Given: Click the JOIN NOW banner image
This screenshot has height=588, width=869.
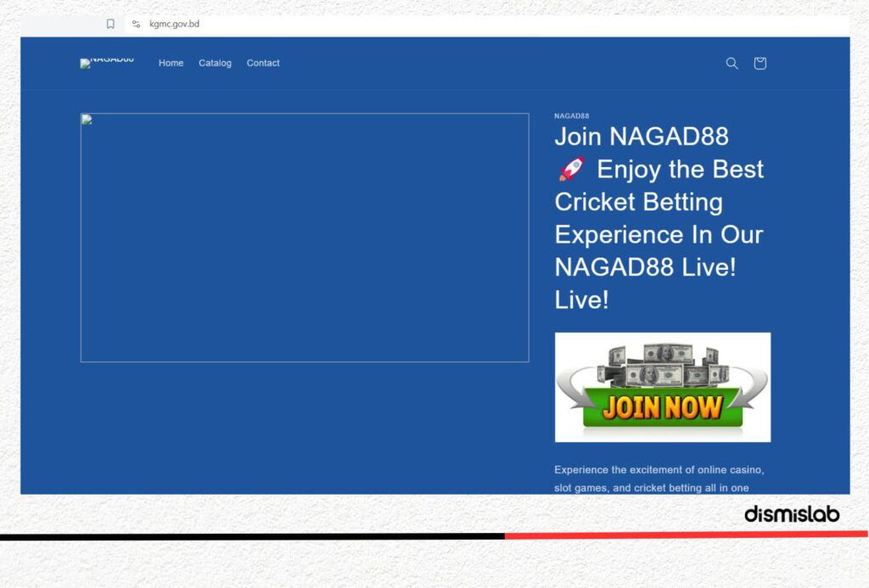Looking at the screenshot, I should click(662, 388).
